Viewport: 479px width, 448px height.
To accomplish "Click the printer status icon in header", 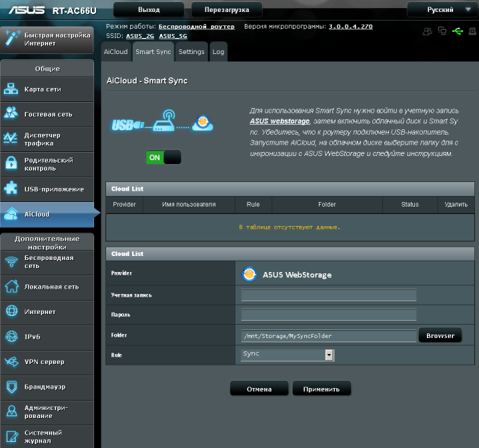I will 472,31.
